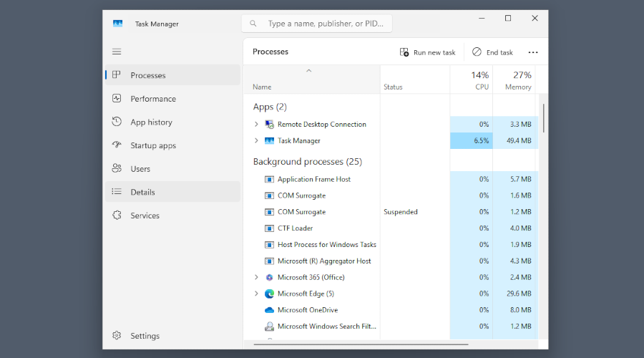
Task: Expand the Microsoft 365 (Office) row
Action: tap(256, 277)
